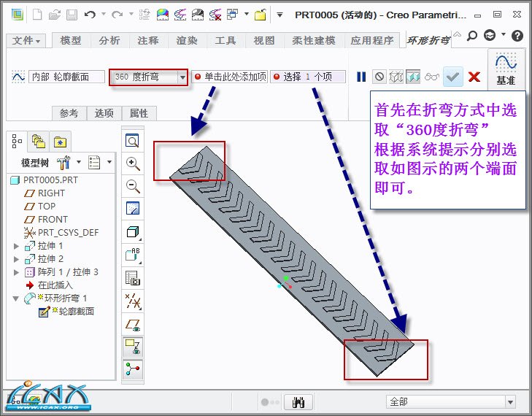Toggle the verify glasses preview icon
The height and width of the screenshot is (416, 532).
pyautogui.click(x=431, y=77)
